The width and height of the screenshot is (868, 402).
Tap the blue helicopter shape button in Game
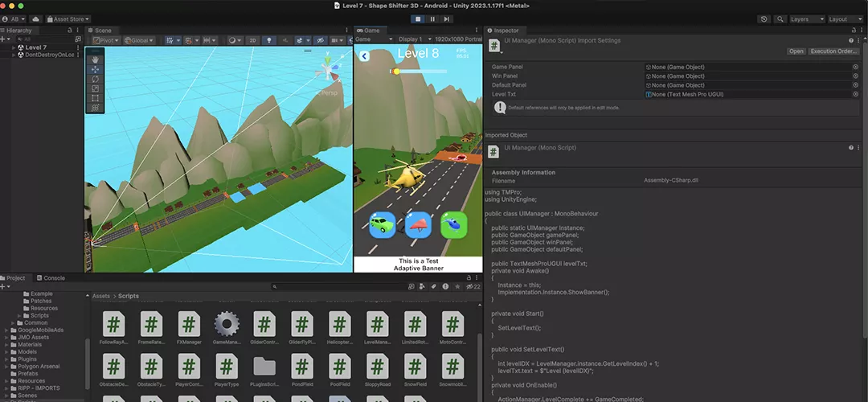(x=454, y=225)
